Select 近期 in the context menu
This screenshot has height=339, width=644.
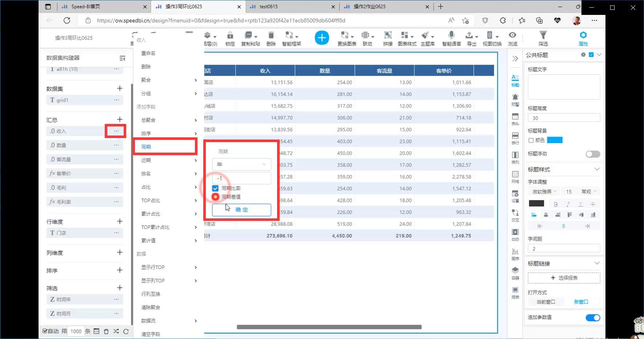tap(146, 160)
